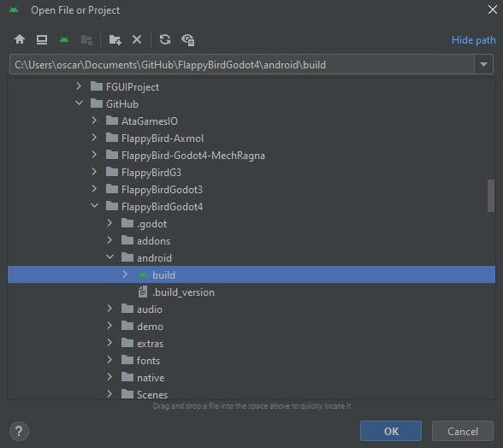Expand the FlappyBirdGodot3 folder
This screenshot has height=448, width=503.
pos(94,189)
